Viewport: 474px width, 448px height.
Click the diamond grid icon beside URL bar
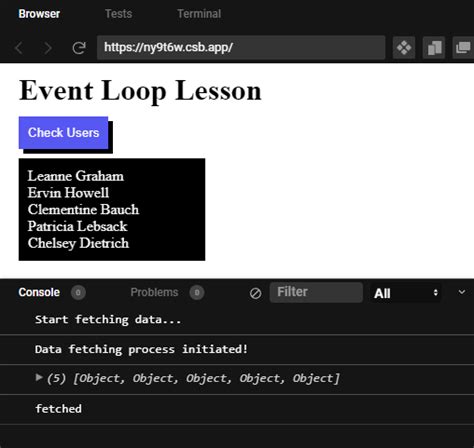point(404,48)
